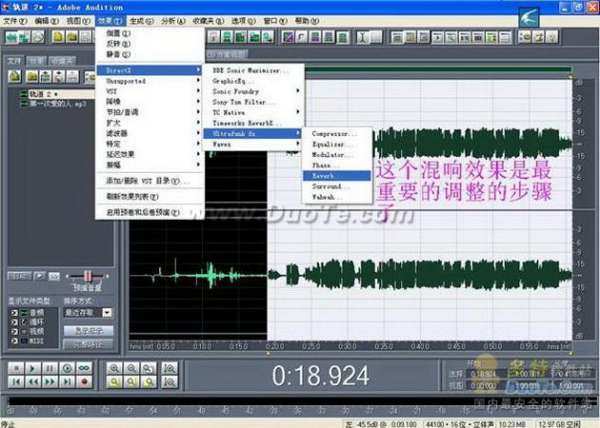
Task: Click the green horizontal zoom bar
Action: pyautogui.click(x=438, y=70)
